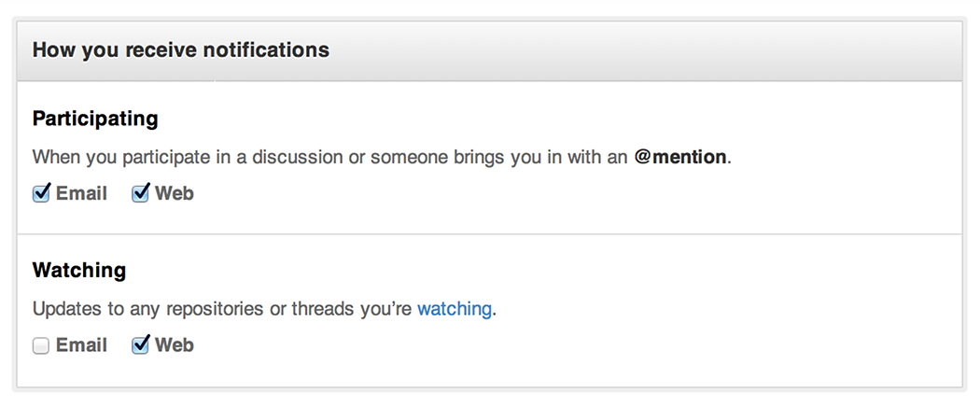The image size is (980, 407).
Task: Disable the Web checkbox under Watching
Action: click(140, 345)
